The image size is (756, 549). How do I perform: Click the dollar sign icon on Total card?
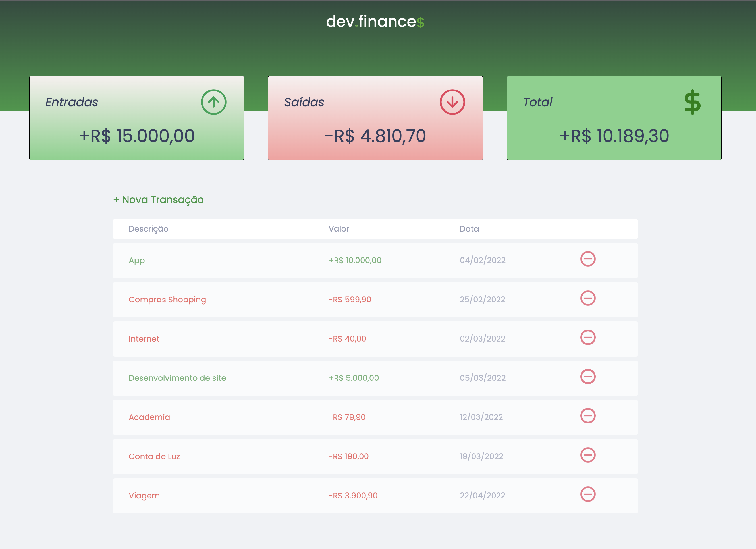point(692,102)
